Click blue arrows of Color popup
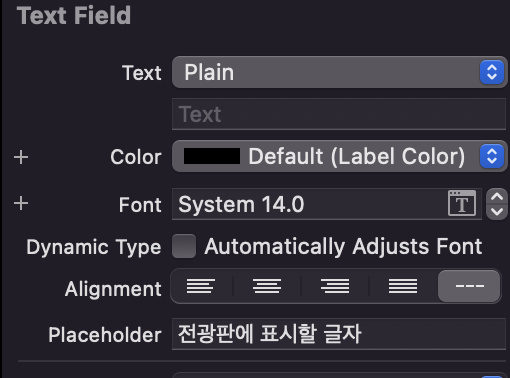510x378 pixels. coord(492,156)
